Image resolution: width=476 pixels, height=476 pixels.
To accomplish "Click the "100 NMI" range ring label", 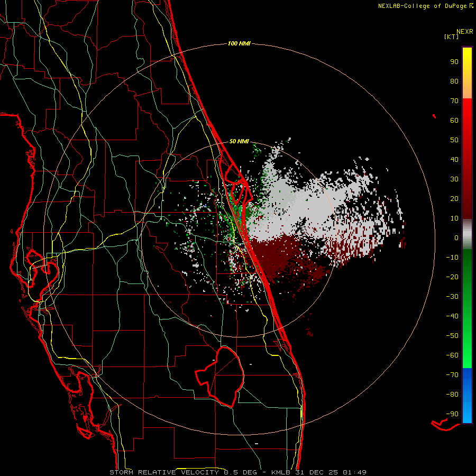I will (239, 44).
